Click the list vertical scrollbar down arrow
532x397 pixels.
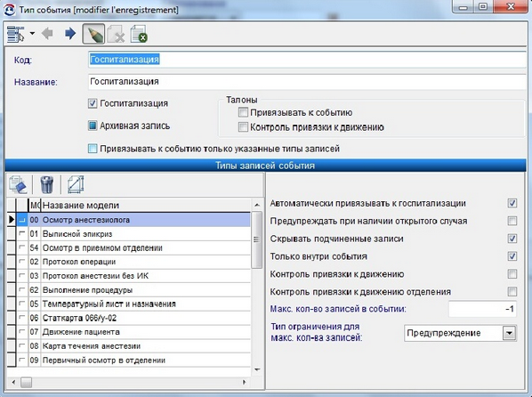[257, 369]
